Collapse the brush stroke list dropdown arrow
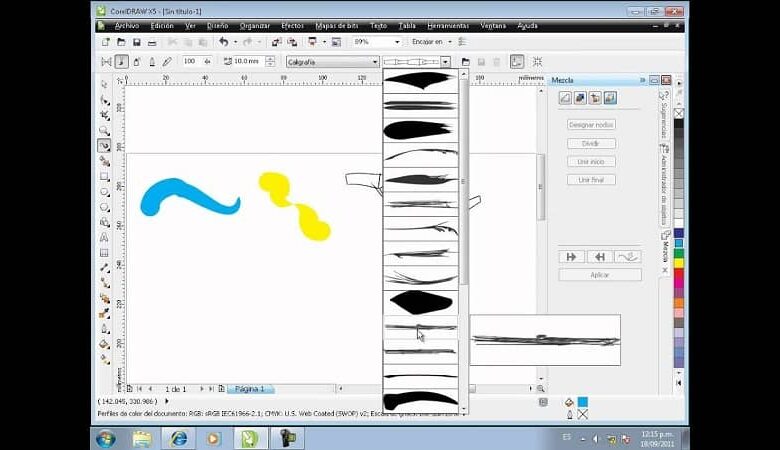The width and height of the screenshot is (780, 450). tap(446, 62)
